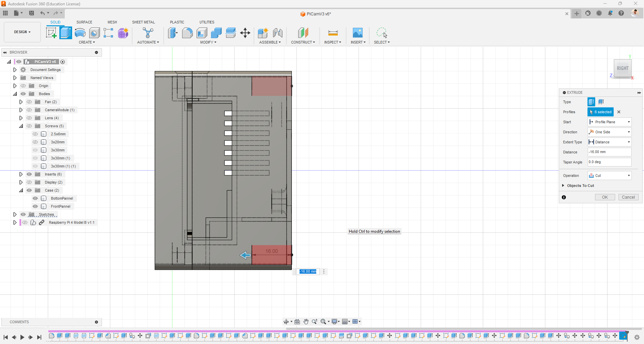Select the Fillet tool in Modify
644x344 pixels.
(187, 33)
